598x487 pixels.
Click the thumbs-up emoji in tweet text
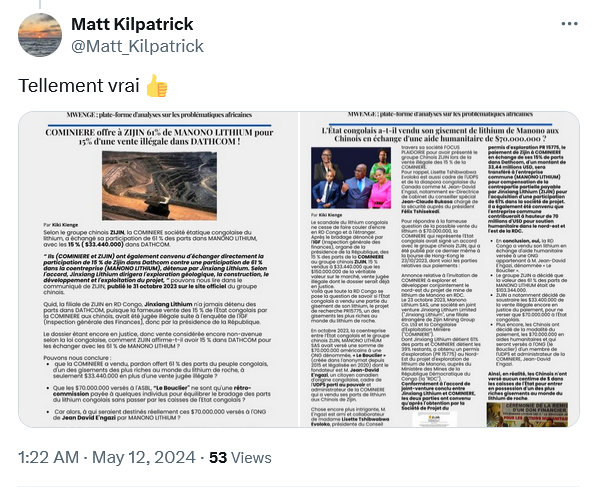[x=157, y=85]
